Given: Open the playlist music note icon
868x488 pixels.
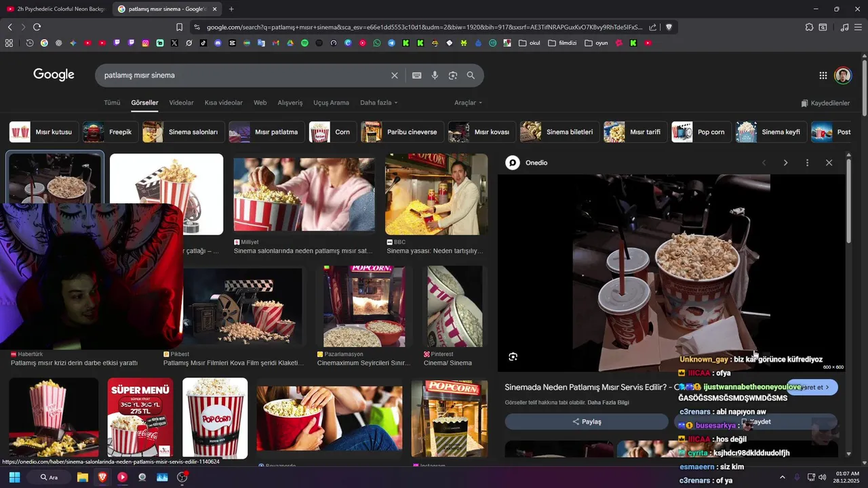Looking at the screenshot, I should tap(844, 27).
